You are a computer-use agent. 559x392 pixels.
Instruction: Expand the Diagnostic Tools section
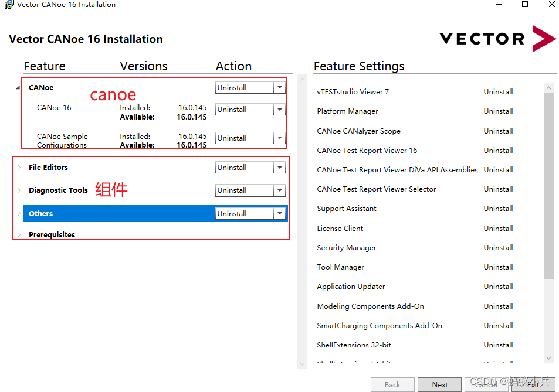click(x=18, y=190)
